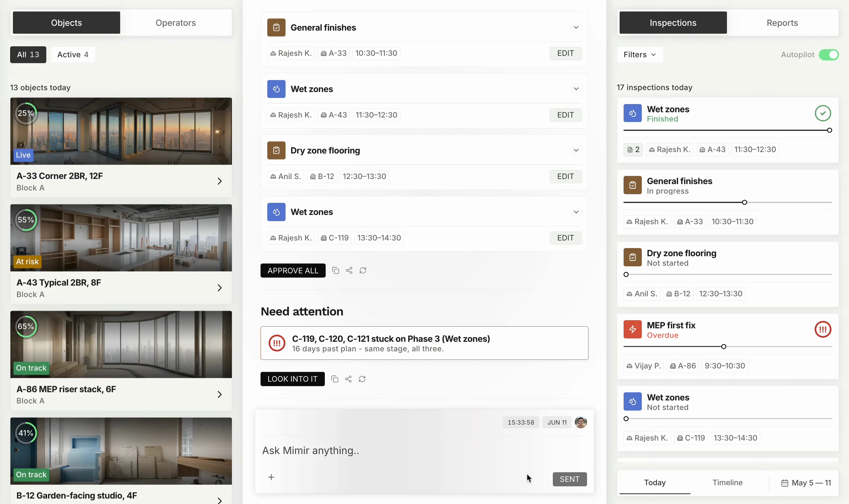The width and height of the screenshot is (849, 504).
Task: Select the Today view tab
Action: [655, 483]
